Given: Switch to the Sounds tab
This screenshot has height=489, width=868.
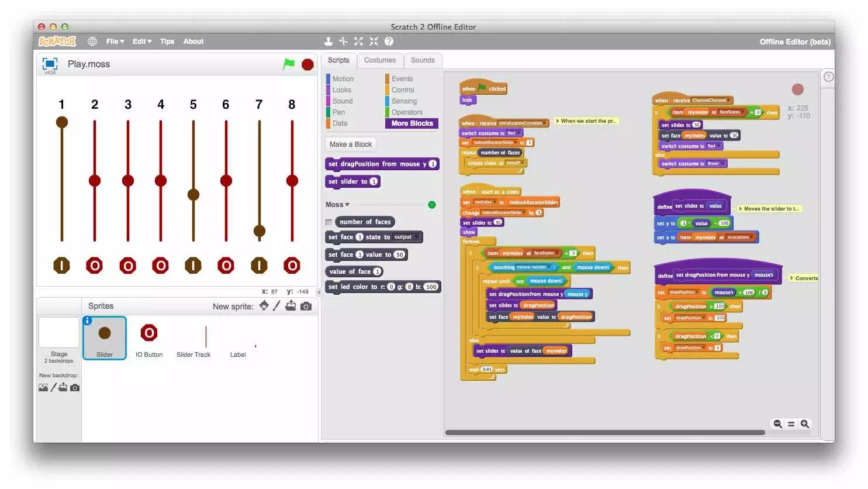Looking at the screenshot, I should [x=423, y=60].
